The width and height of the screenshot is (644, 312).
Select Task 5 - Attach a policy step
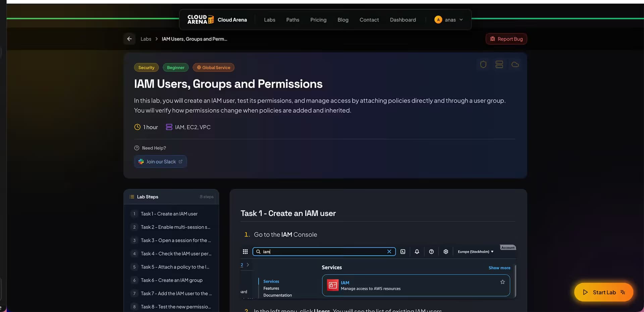coord(171,267)
